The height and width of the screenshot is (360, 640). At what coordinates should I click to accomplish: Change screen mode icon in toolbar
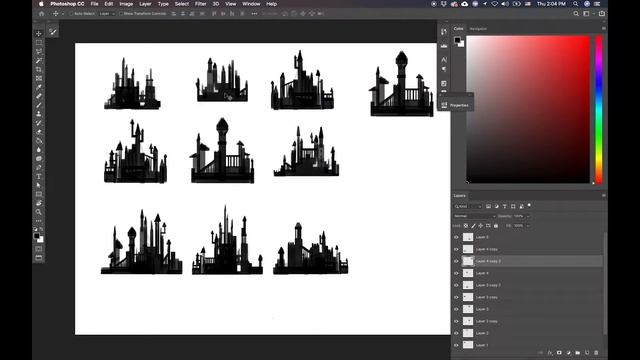pos(39,258)
